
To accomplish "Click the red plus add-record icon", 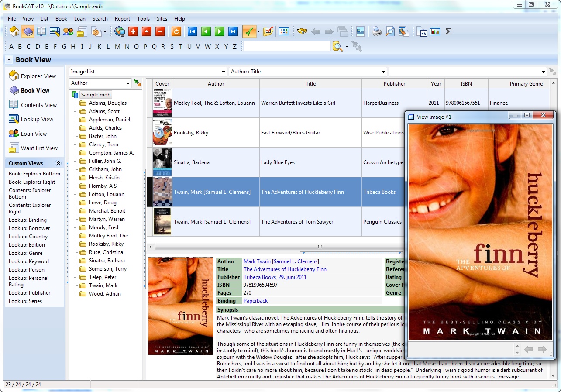I will 133,31.
